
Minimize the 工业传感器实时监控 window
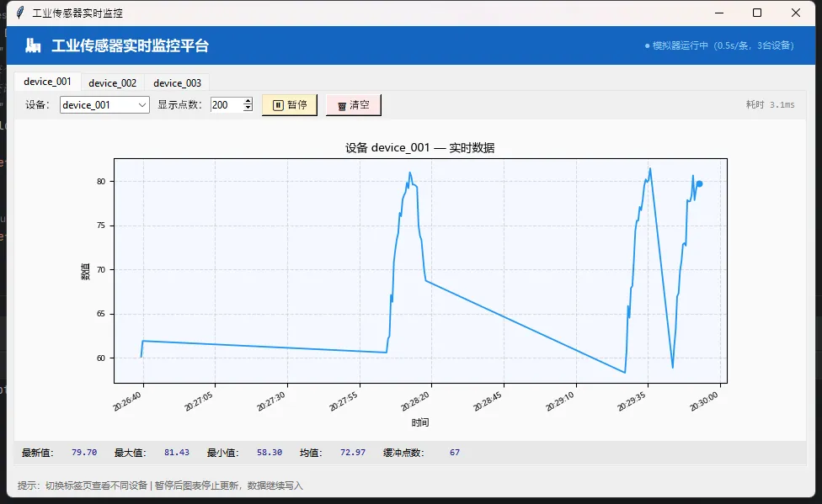tap(718, 13)
